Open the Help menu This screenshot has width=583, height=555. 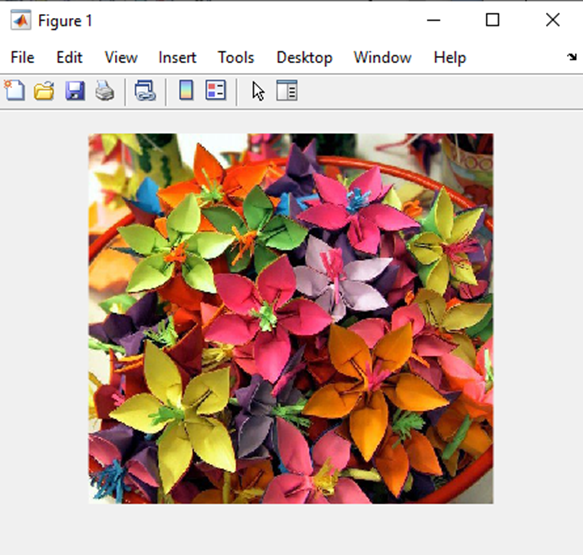click(450, 58)
